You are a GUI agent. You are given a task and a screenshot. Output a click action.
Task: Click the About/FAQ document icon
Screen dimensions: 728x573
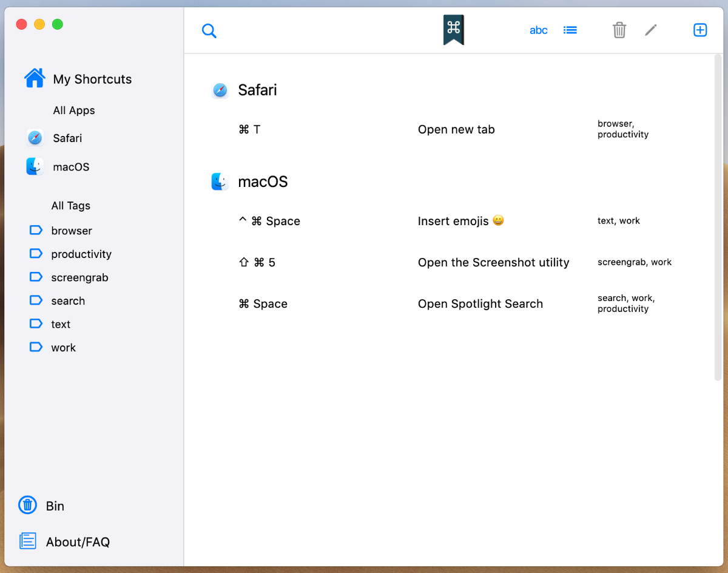point(27,541)
